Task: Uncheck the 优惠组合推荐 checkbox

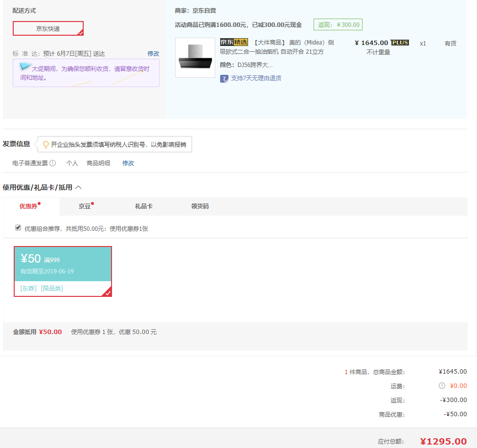Action: point(18,227)
